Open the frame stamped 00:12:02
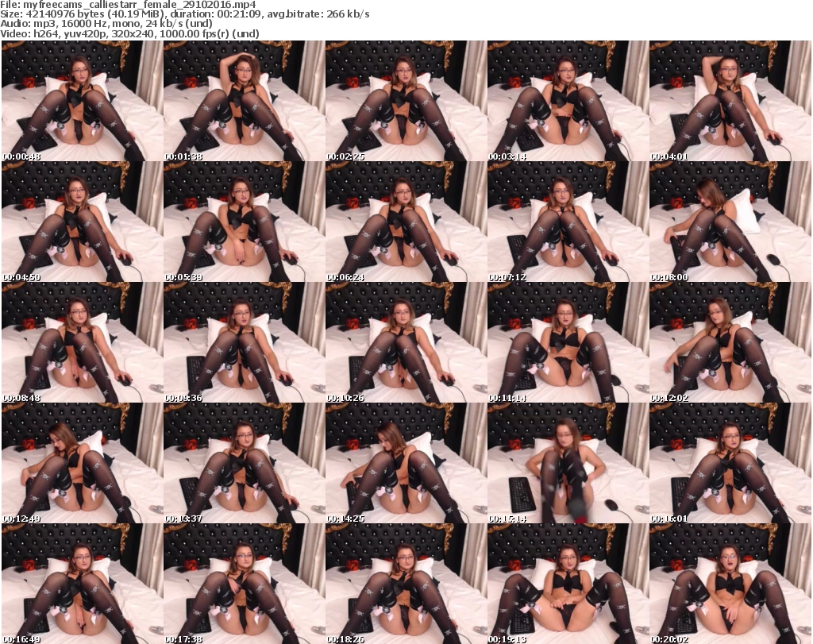Screen dimensions: 813x644 pos(730,343)
